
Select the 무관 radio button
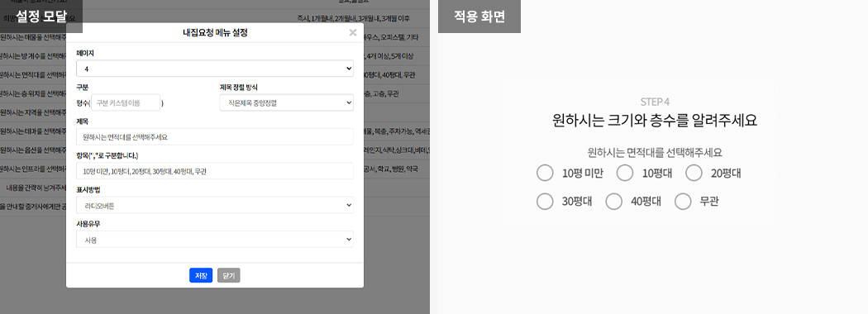click(683, 201)
